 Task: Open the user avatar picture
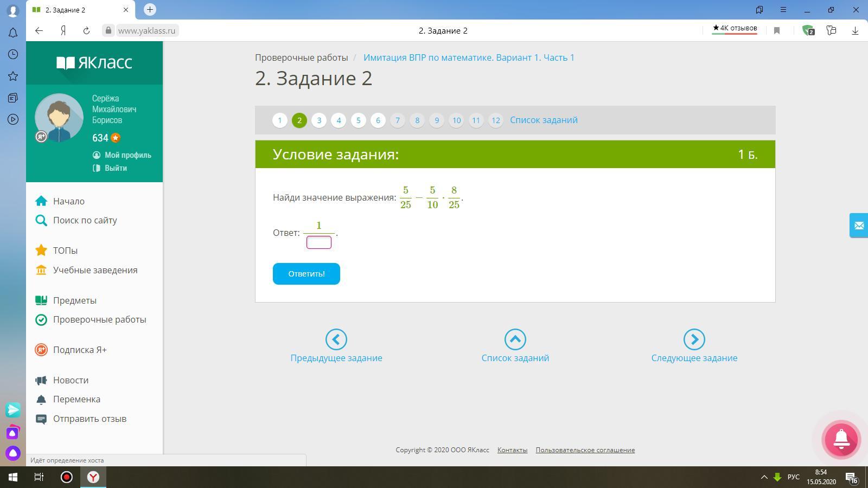pos(59,118)
